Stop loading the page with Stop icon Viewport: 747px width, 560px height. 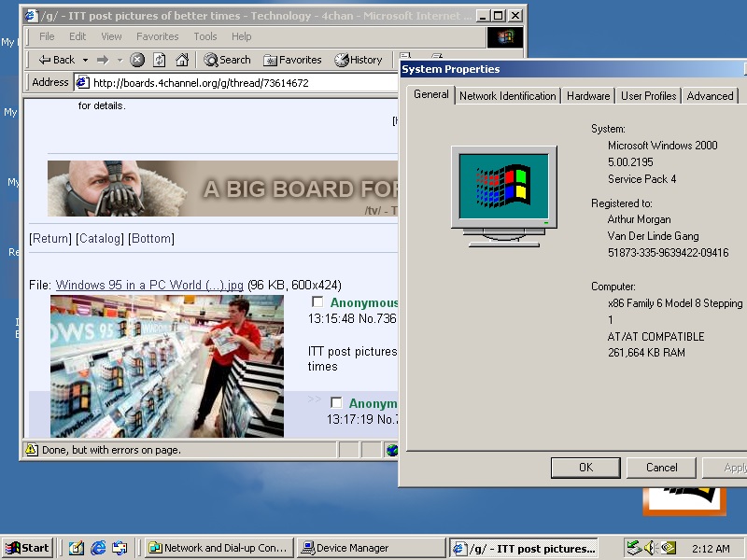(137, 60)
